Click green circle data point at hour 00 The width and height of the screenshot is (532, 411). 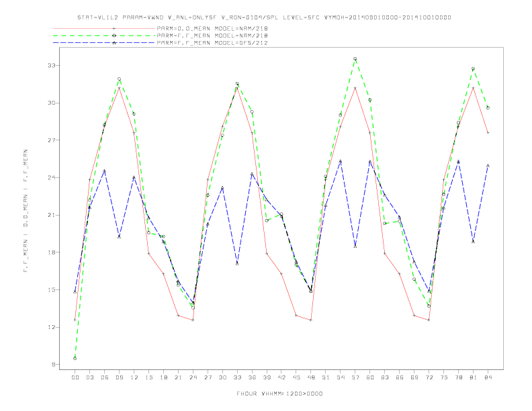(x=75, y=359)
